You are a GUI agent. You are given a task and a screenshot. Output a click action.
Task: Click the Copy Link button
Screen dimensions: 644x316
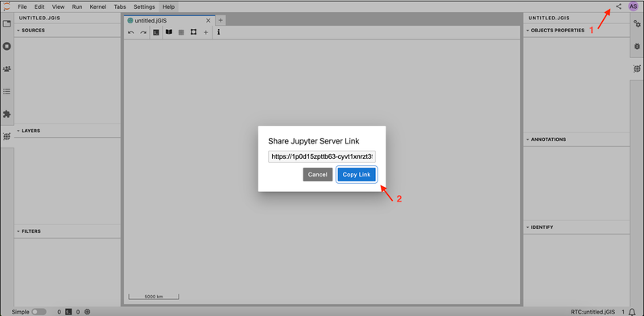point(357,174)
